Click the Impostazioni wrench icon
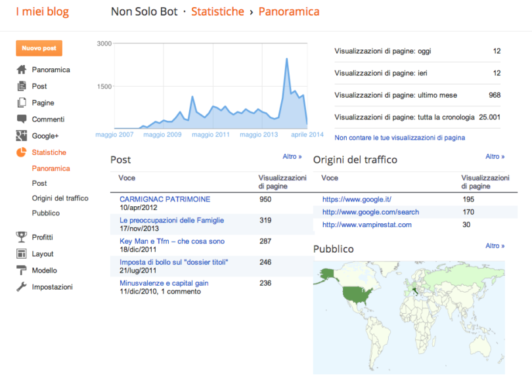Screen dimensions: 532x392 click(21, 287)
